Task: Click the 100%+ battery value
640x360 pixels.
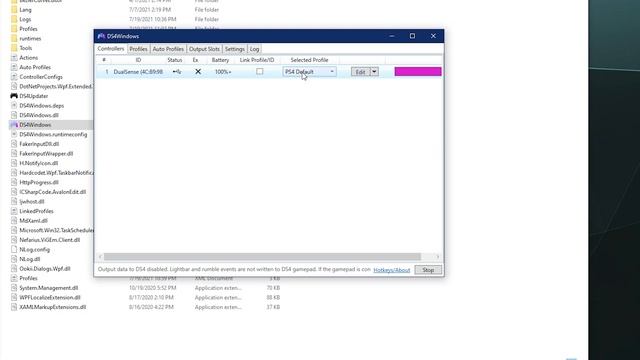Action: click(223, 72)
